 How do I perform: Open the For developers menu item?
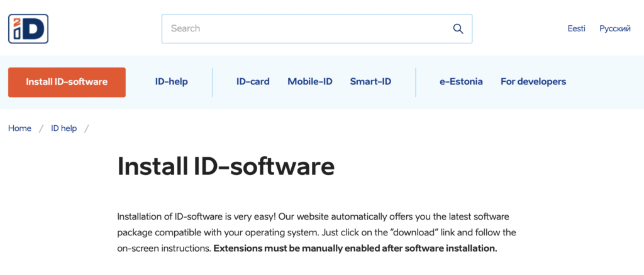[533, 82]
